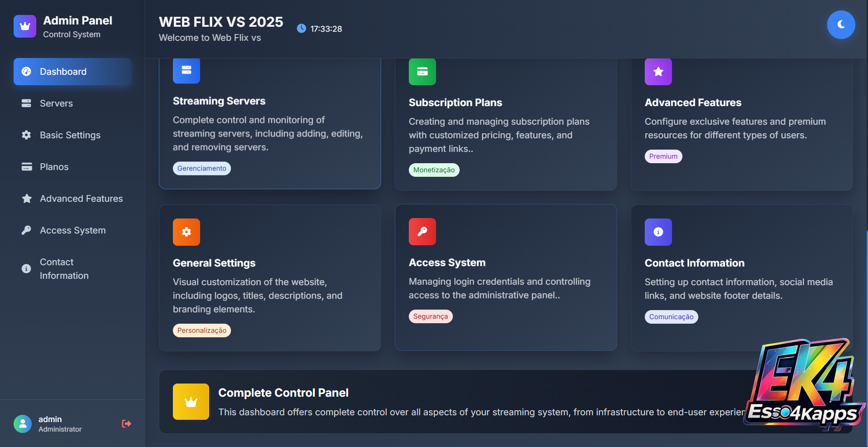This screenshot has height=447, width=868.
Task: Click the Contact Information info card icon
Action: click(x=658, y=232)
